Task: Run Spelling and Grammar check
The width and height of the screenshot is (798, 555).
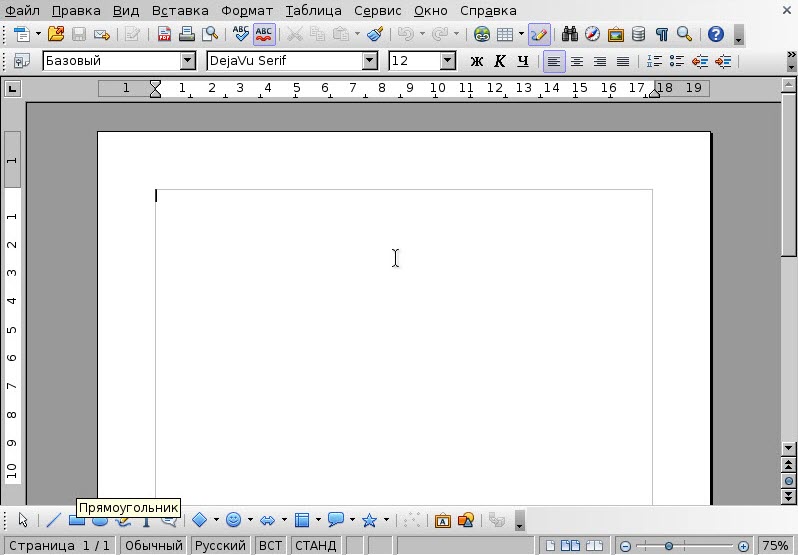Action: 240,35
